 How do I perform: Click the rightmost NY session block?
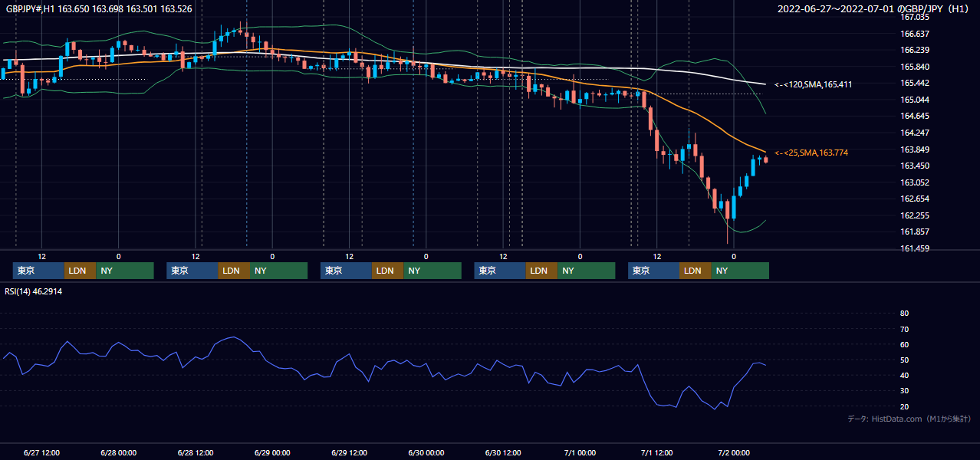(x=739, y=271)
